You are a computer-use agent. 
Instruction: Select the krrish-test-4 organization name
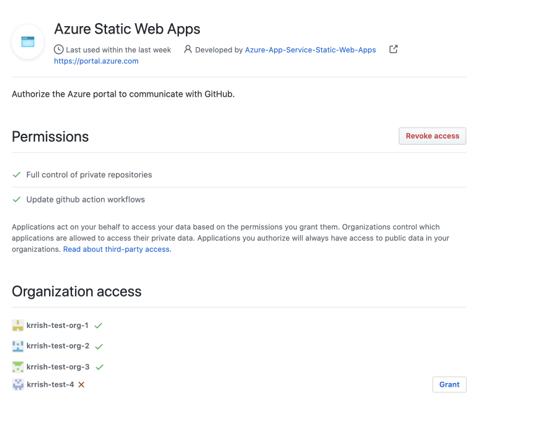point(50,384)
